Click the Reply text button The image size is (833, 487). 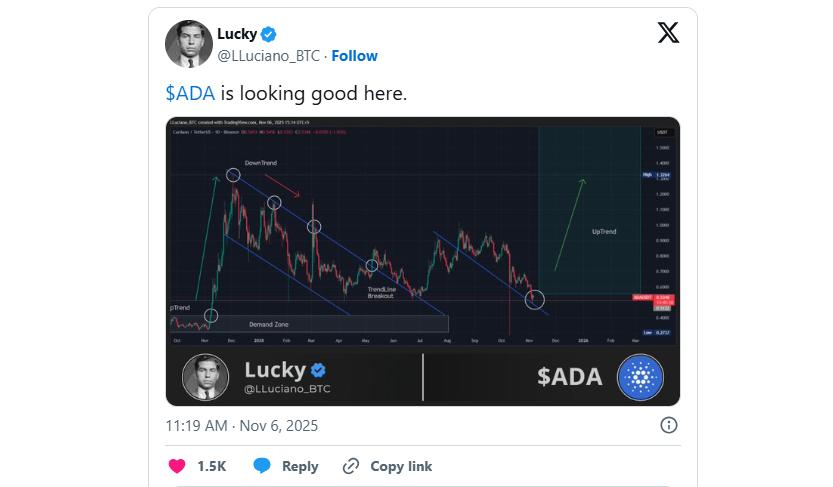[300, 466]
